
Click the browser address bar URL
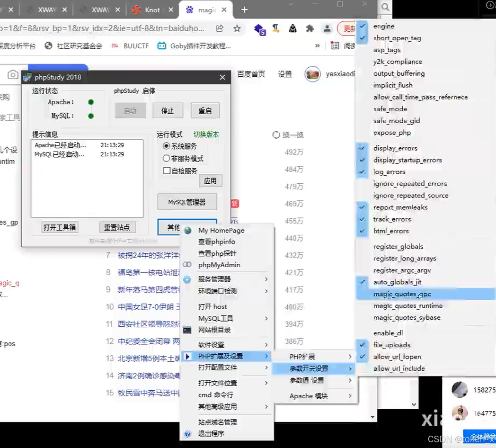click(103, 28)
